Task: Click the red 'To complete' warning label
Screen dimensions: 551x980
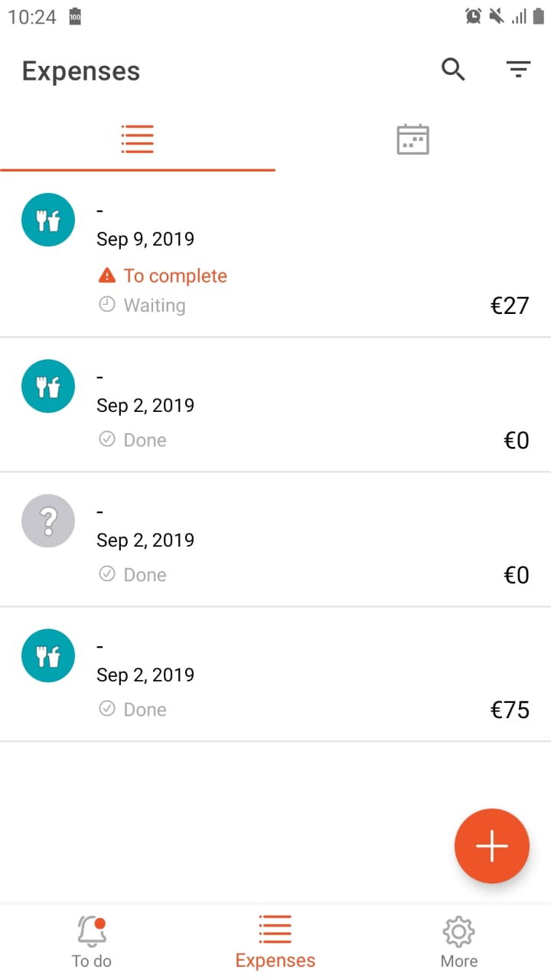Action: (x=163, y=276)
